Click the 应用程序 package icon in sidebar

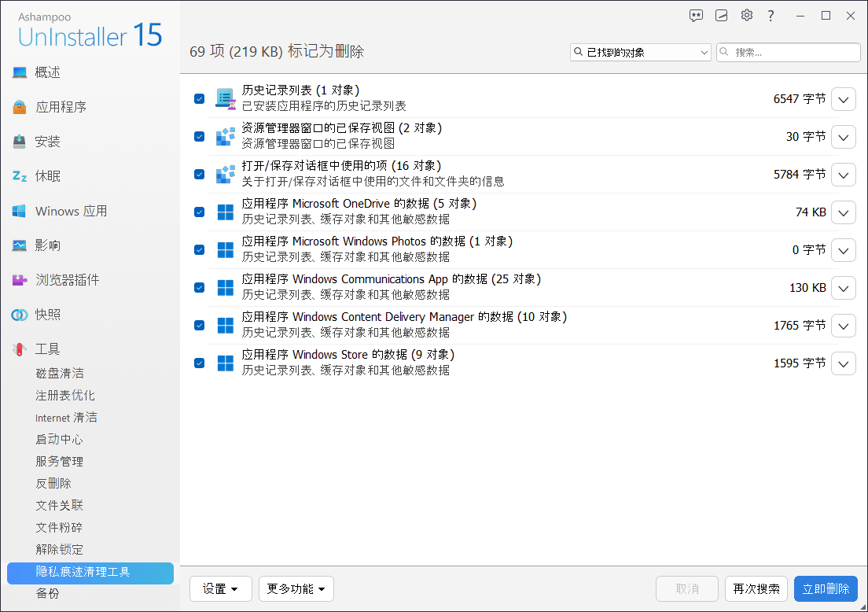(20, 107)
